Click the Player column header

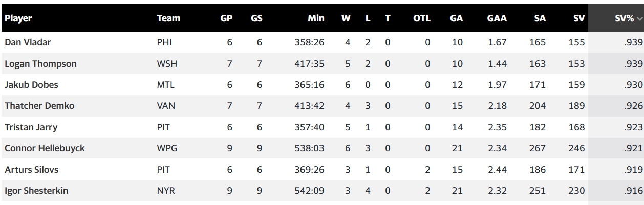pyautogui.click(x=18, y=18)
